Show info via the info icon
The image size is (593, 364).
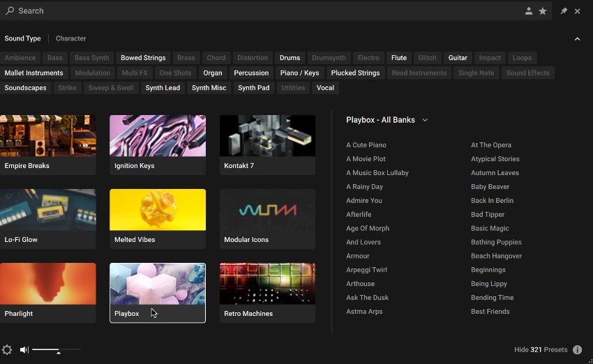click(577, 349)
